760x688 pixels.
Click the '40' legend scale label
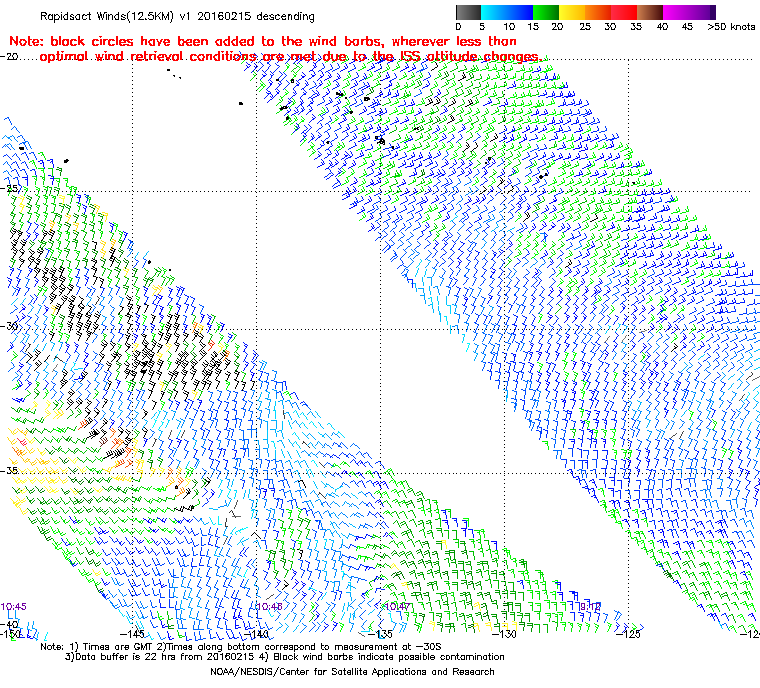(662, 27)
